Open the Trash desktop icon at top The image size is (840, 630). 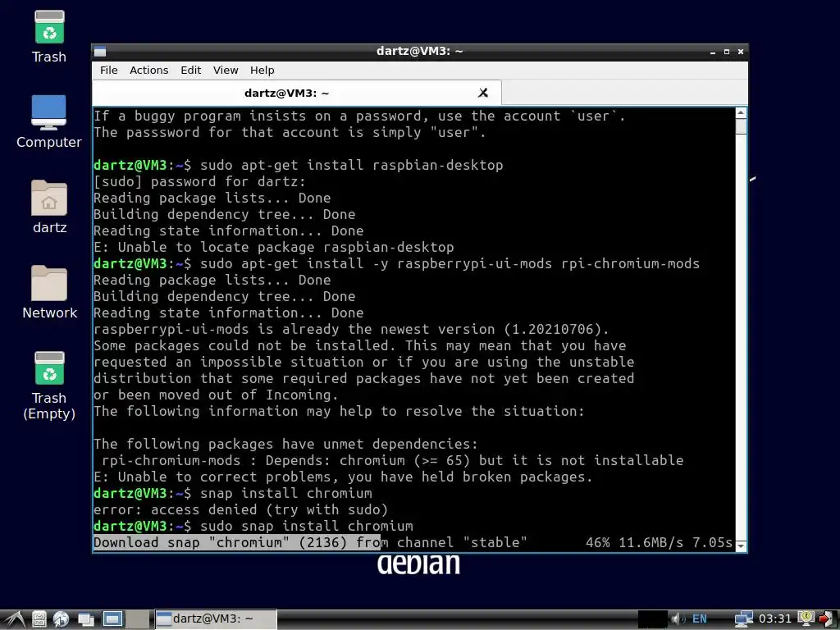(49, 36)
